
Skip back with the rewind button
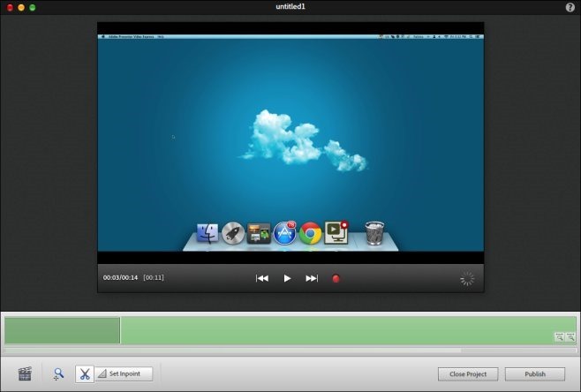pyautogui.click(x=262, y=278)
